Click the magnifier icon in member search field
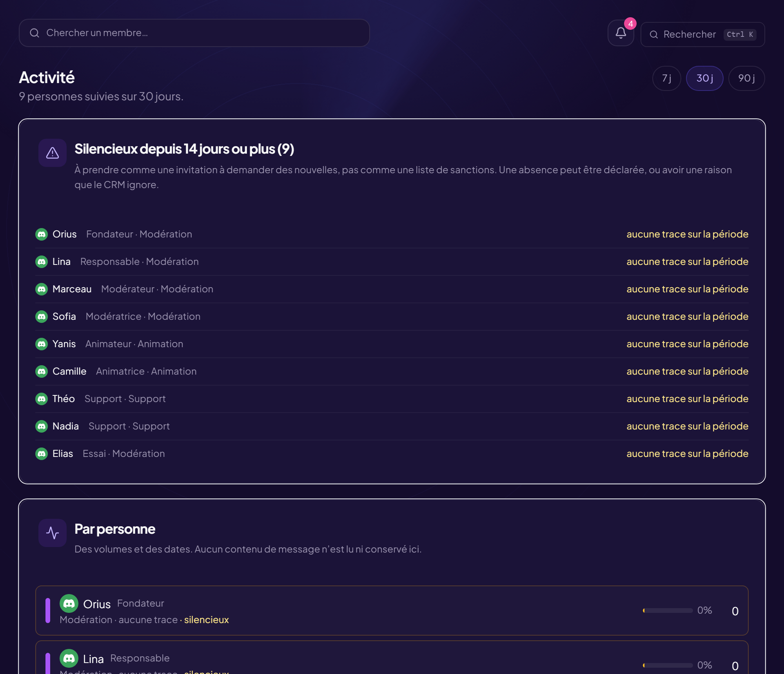The width and height of the screenshot is (784, 674). (x=34, y=33)
